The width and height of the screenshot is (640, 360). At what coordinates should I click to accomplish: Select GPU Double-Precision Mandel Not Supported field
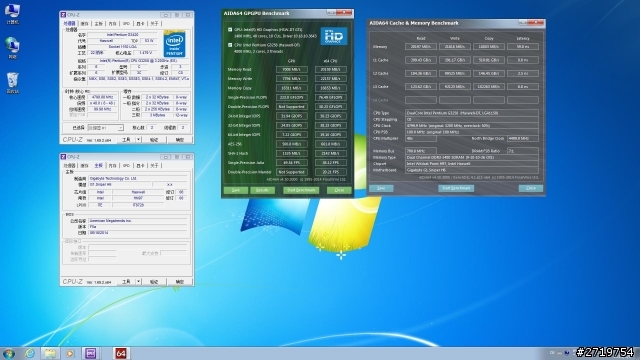[291, 172]
